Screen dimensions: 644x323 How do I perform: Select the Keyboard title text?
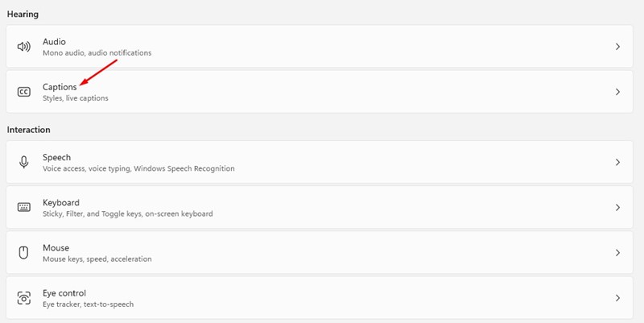61,203
